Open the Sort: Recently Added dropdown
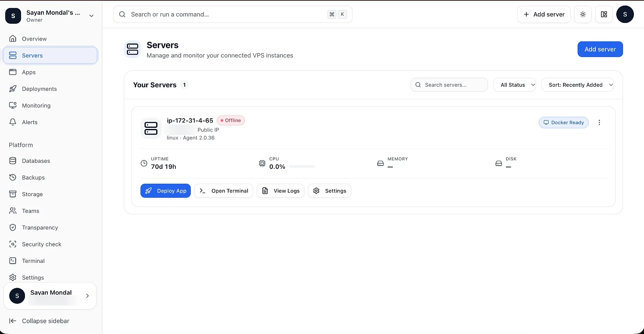 tap(578, 85)
